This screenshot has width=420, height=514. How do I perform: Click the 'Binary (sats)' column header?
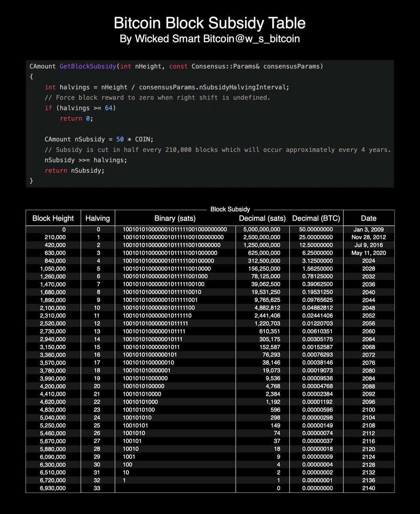(x=176, y=218)
